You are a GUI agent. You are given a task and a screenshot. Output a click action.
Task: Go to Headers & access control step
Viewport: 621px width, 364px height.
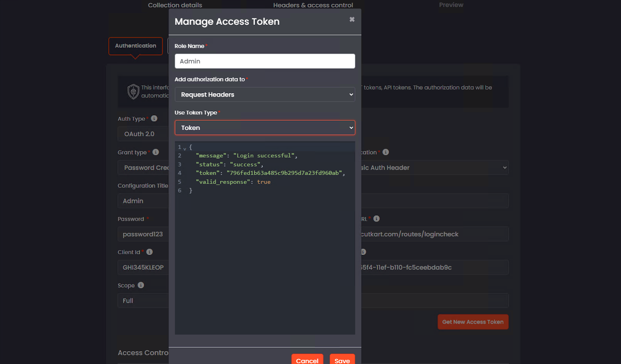pyautogui.click(x=313, y=5)
